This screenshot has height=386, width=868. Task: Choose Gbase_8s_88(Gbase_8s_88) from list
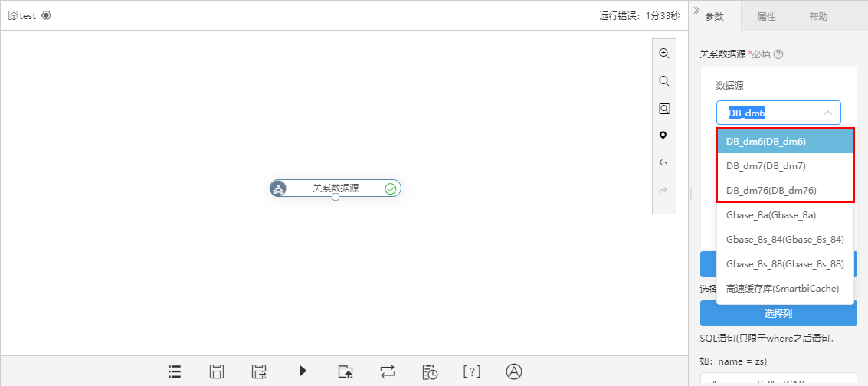point(785,263)
